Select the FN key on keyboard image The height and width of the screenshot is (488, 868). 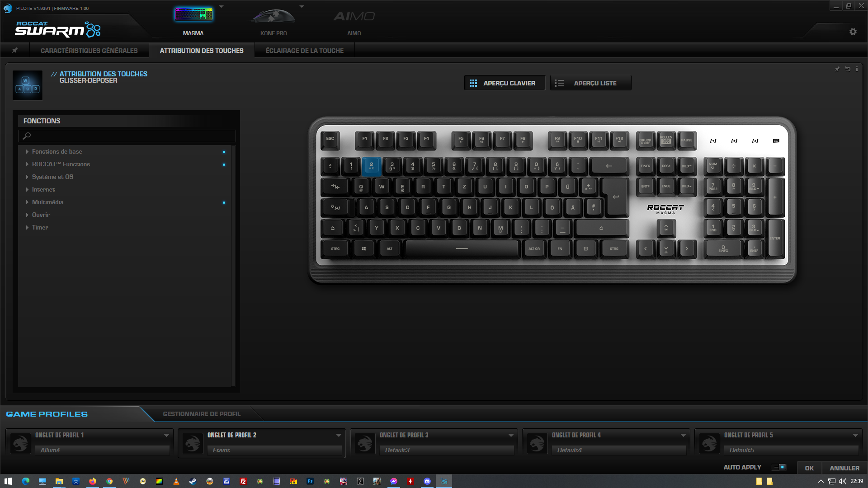pos(560,249)
